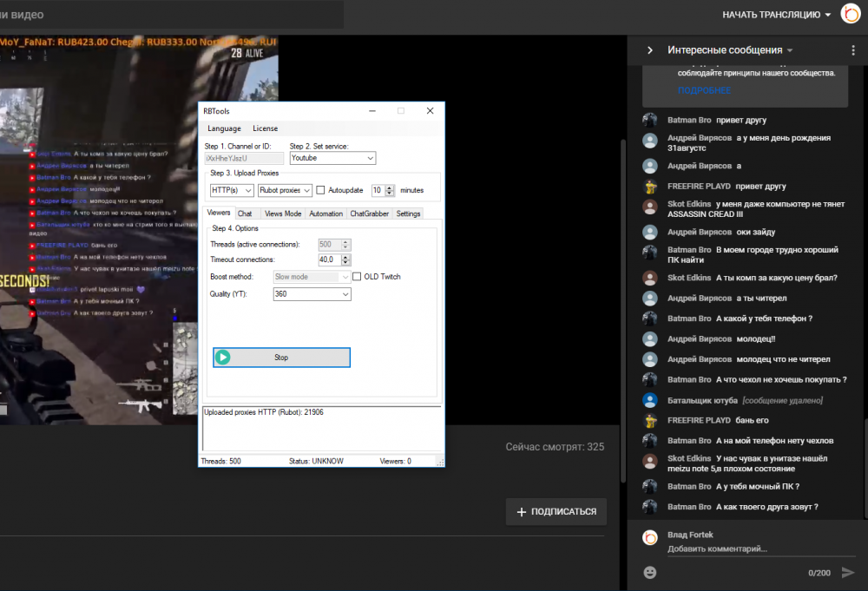Open the account avatar in top bar
The image size is (868, 591).
pos(850,15)
